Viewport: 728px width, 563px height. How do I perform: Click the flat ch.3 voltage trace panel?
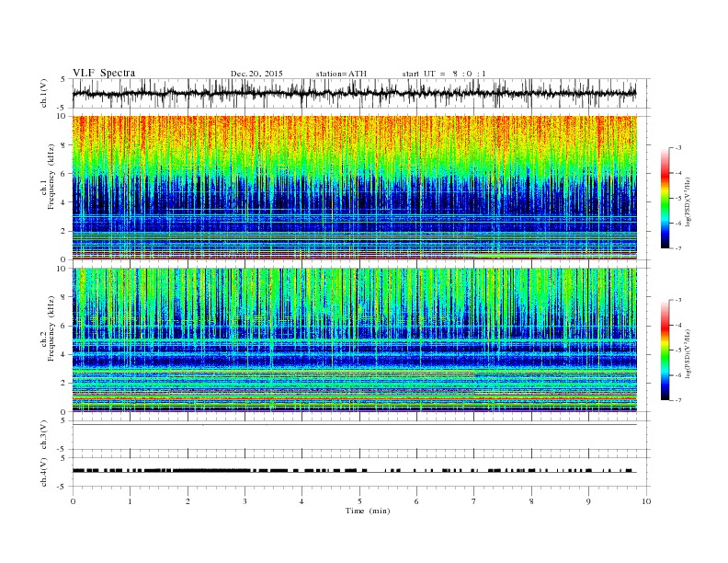click(361, 435)
